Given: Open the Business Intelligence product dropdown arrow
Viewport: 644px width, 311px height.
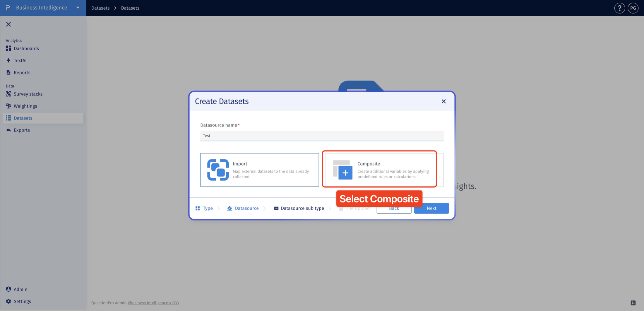Looking at the screenshot, I should coord(78,8).
